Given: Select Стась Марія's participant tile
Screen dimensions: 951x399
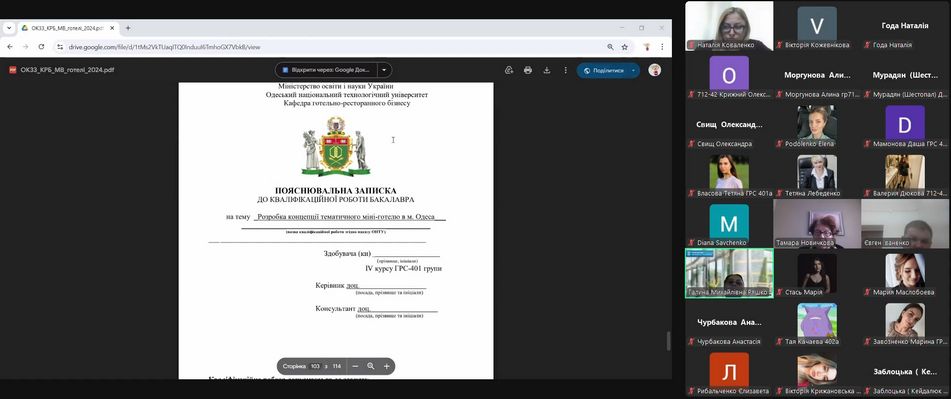Looking at the screenshot, I should [817, 273].
